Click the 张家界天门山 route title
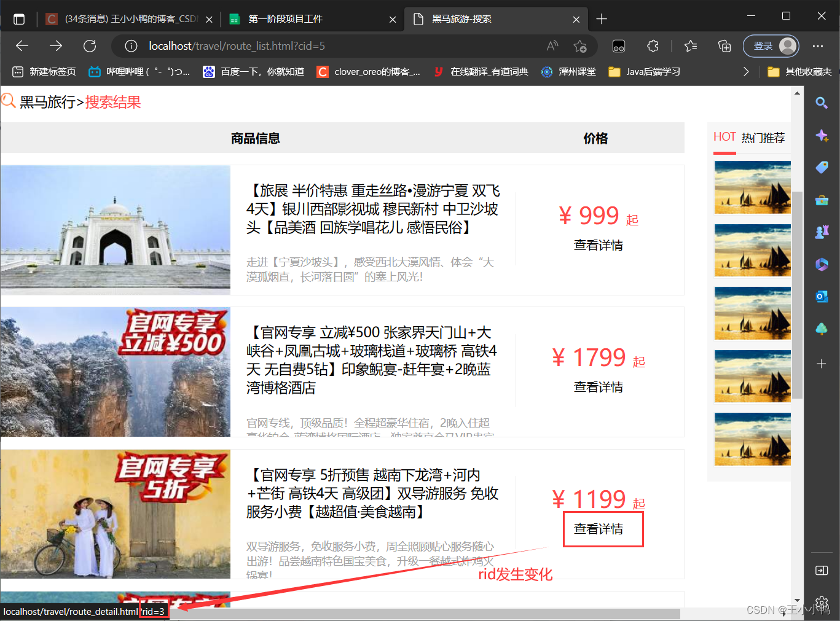Viewport: 840px width, 621px height. (x=372, y=360)
